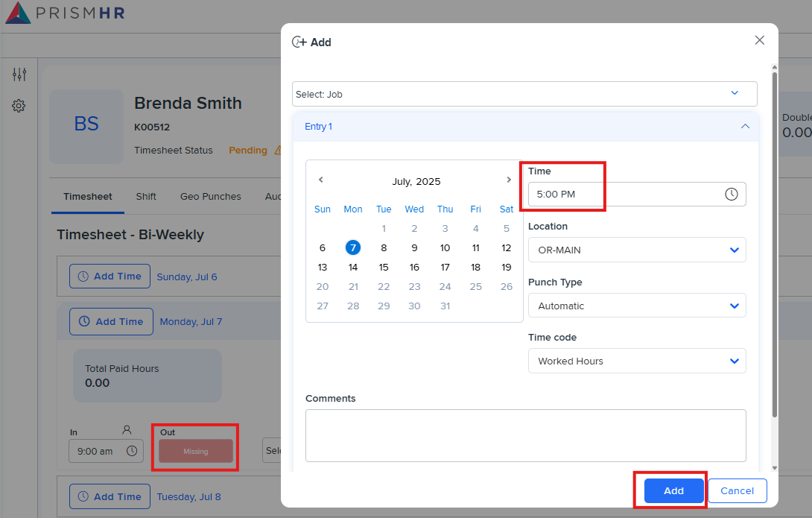This screenshot has width=812, height=518.
Task: Click the clock-plus Add icon in dialog header
Action: tap(297, 42)
